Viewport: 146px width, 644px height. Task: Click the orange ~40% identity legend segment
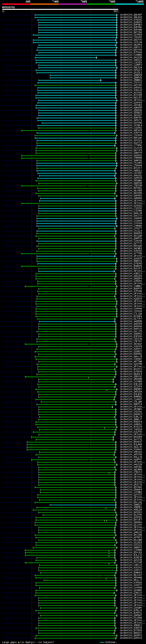pyautogui.click(x=45, y=4)
